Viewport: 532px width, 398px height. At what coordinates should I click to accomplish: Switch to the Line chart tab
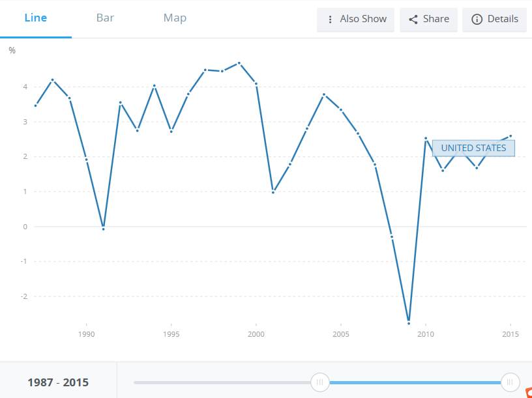click(35, 18)
